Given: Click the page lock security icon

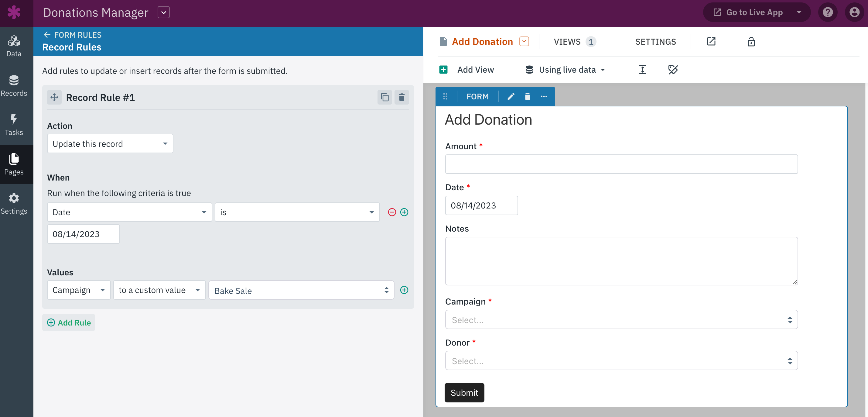Looking at the screenshot, I should 751,41.
